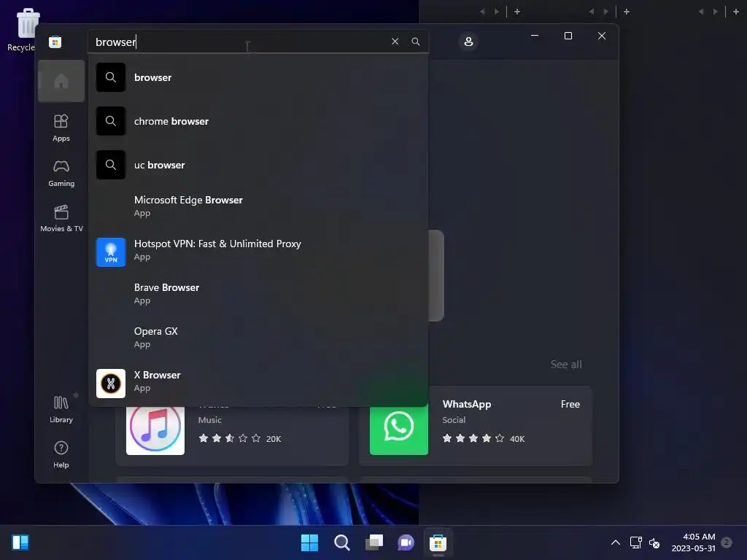The height and width of the screenshot is (560, 747).
Task: Show hidden system tray icons
Action: click(x=616, y=542)
